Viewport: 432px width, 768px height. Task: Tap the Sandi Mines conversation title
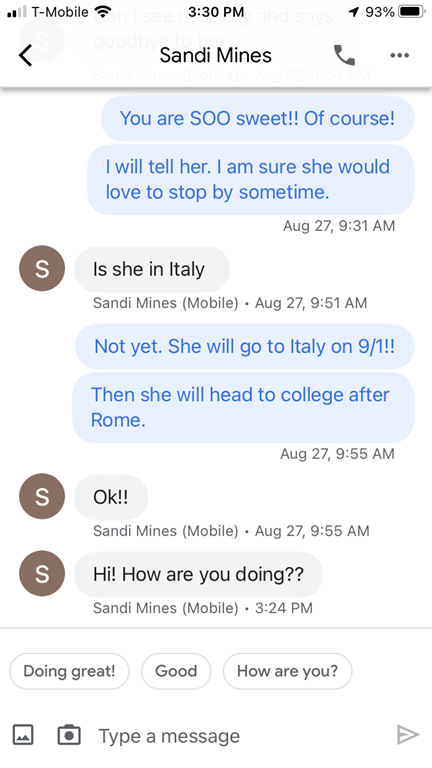point(216,55)
